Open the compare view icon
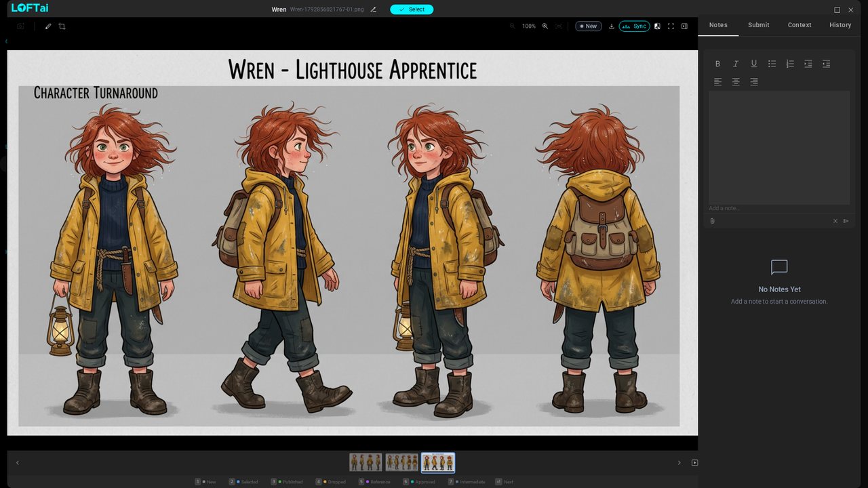 click(x=657, y=26)
